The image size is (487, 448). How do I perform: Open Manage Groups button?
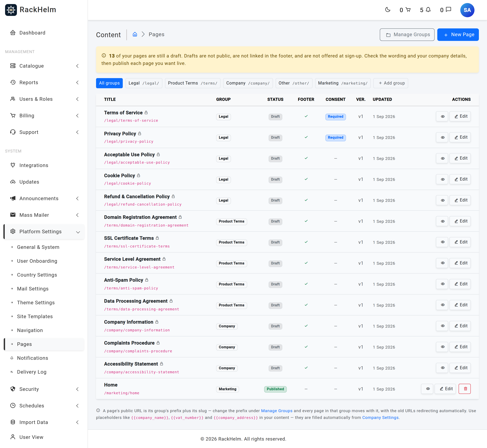pos(407,35)
